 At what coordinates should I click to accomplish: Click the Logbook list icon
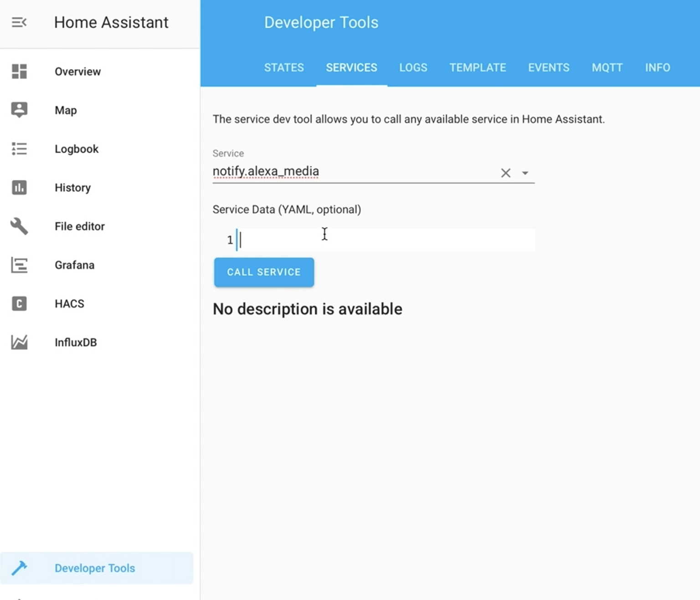tap(19, 149)
